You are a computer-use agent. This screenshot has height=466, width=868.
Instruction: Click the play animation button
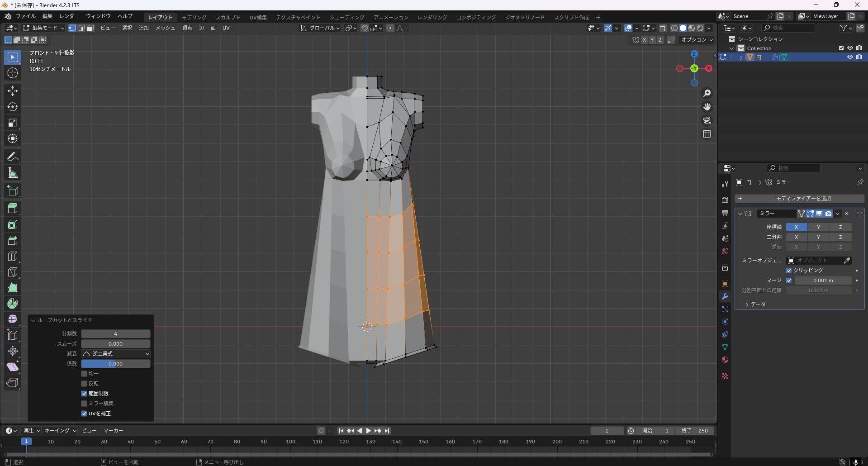pos(369,431)
